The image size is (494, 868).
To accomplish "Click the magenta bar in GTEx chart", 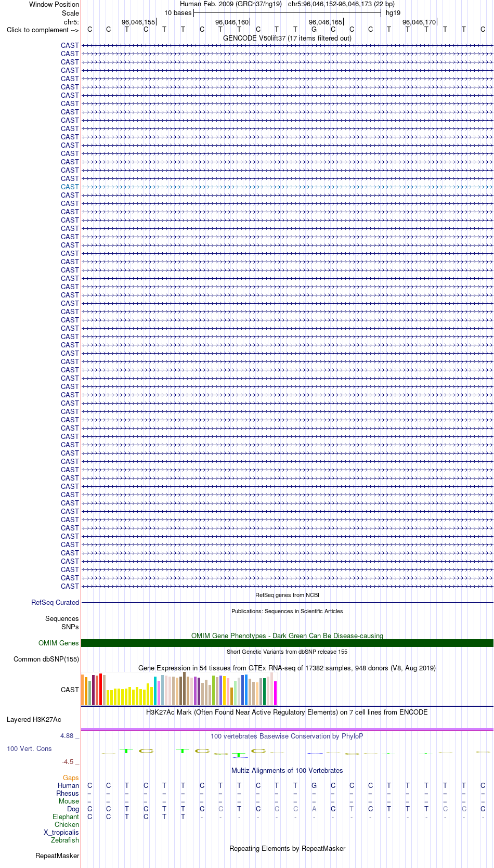I will click(x=276, y=693).
